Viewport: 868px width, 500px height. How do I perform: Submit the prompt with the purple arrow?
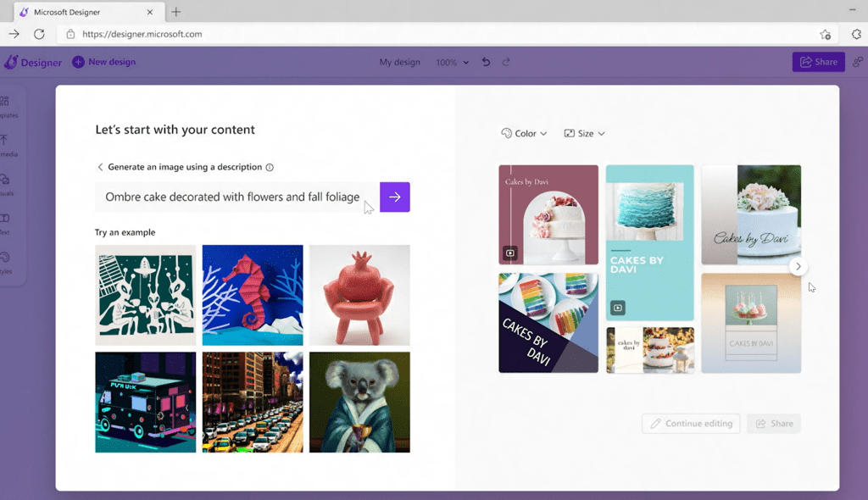click(394, 197)
